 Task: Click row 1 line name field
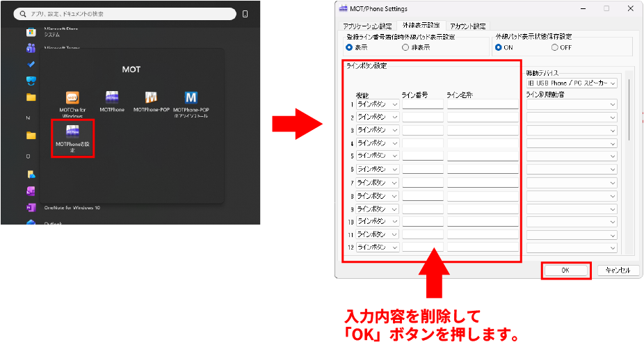(x=483, y=104)
